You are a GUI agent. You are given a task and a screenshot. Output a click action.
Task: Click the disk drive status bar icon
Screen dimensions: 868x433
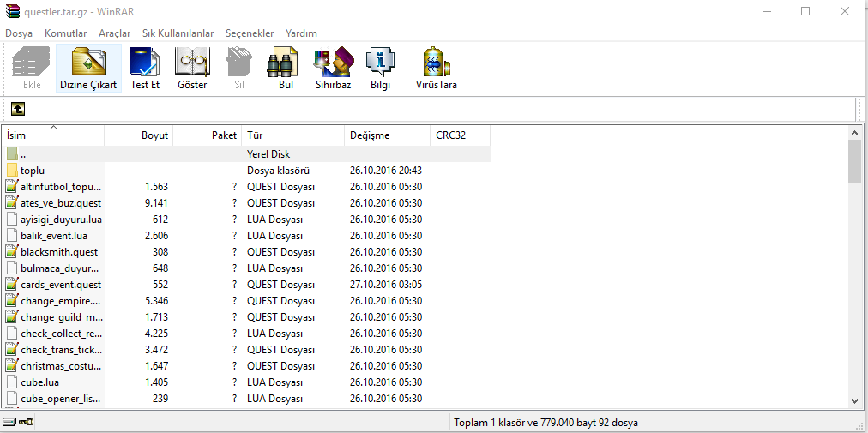coord(9,422)
